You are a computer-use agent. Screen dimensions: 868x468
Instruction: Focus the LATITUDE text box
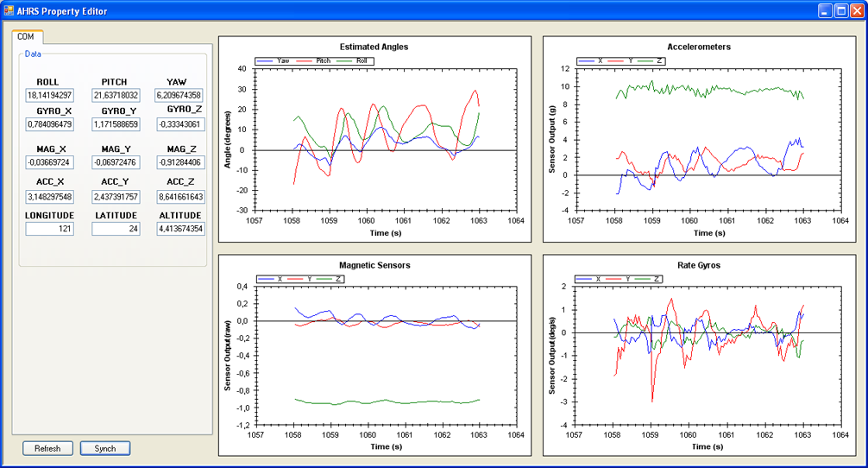116,229
